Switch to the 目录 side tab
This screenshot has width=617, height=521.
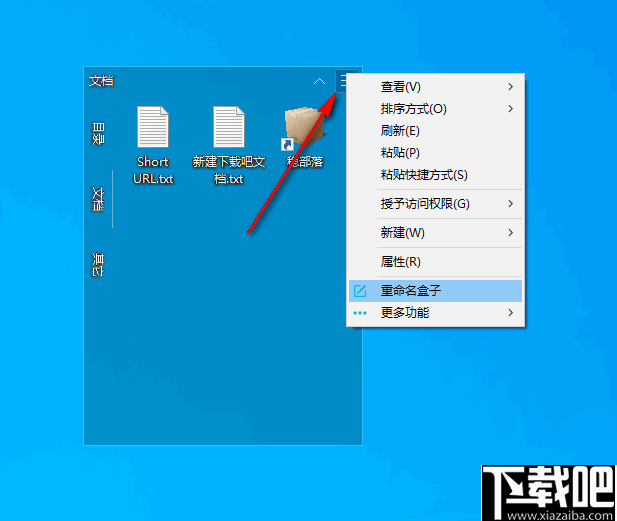coord(98,134)
